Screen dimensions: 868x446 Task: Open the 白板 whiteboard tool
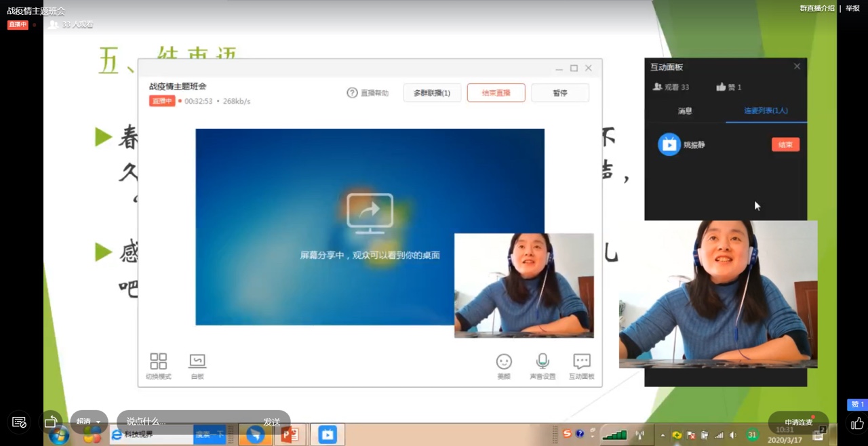point(197,362)
